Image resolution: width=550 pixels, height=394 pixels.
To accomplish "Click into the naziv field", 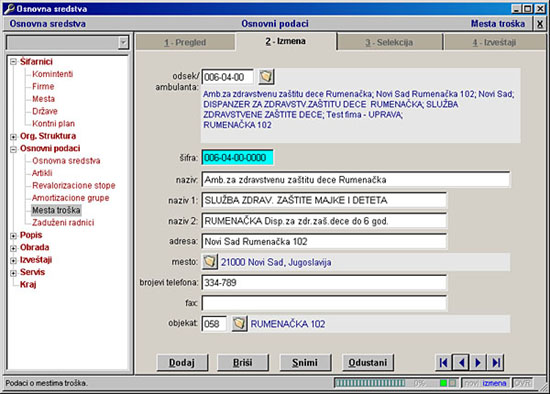I will [356, 180].
